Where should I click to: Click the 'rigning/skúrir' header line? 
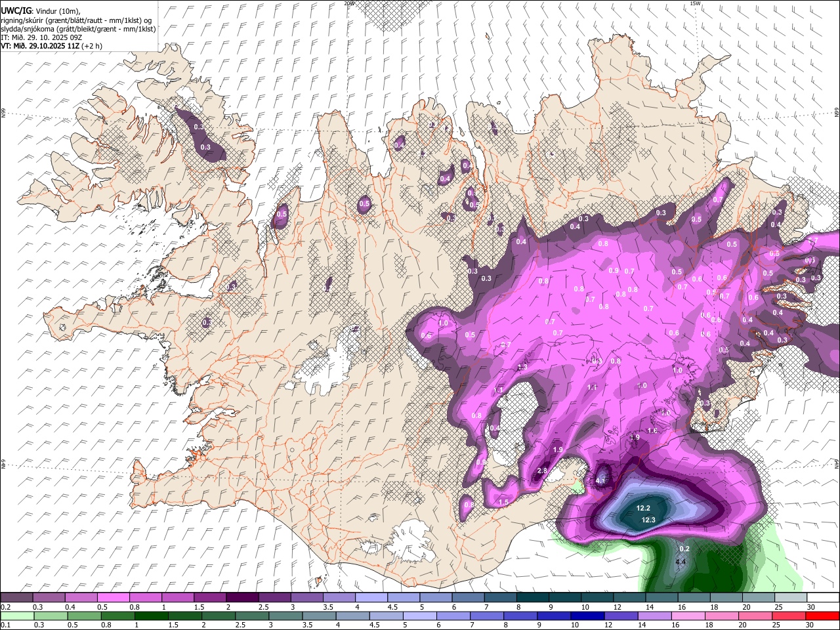pos(76,20)
